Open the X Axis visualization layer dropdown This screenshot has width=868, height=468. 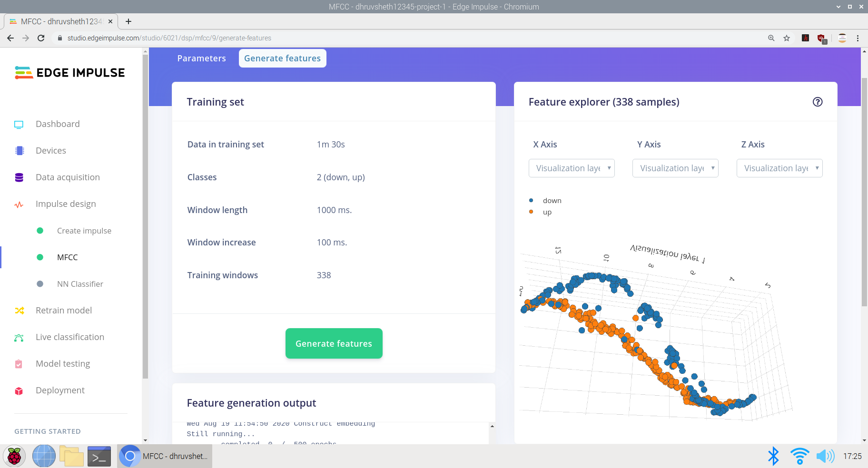click(571, 168)
